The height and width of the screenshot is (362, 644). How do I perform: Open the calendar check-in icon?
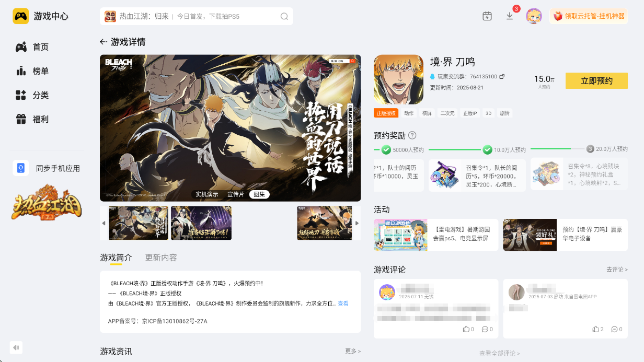pos(487,16)
